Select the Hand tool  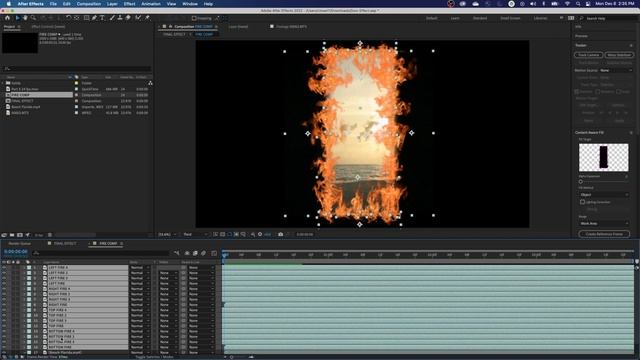click(x=25, y=18)
